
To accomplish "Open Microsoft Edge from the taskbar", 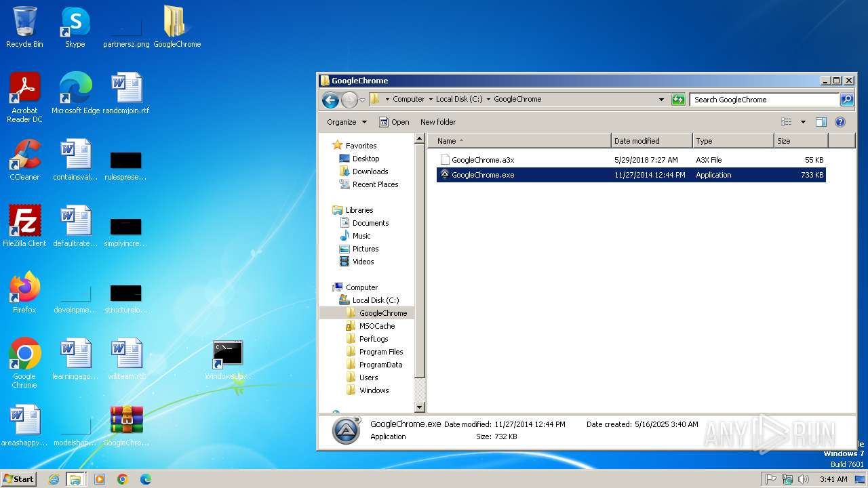I will click(x=146, y=479).
